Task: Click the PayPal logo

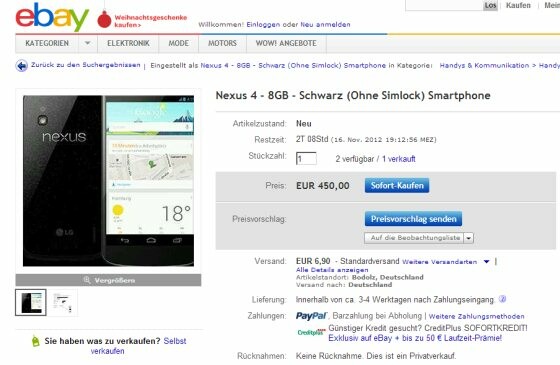Action: tap(311, 316)
